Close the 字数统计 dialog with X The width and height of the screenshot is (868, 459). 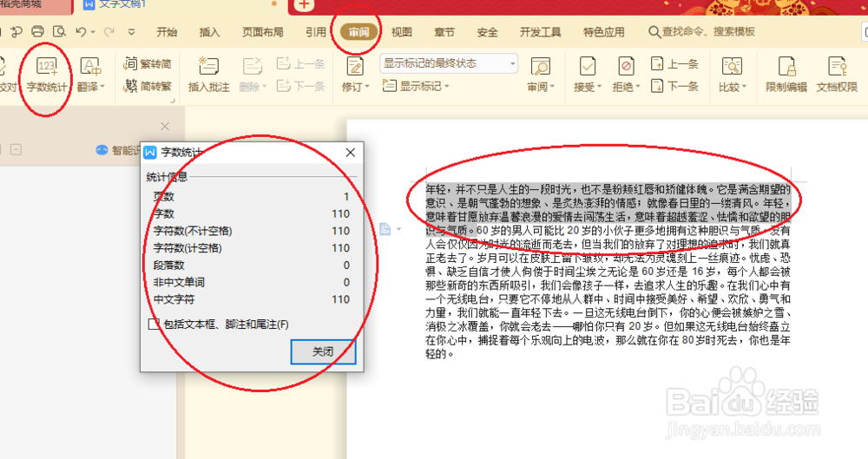pyautogui.click(x=351, y=152)
